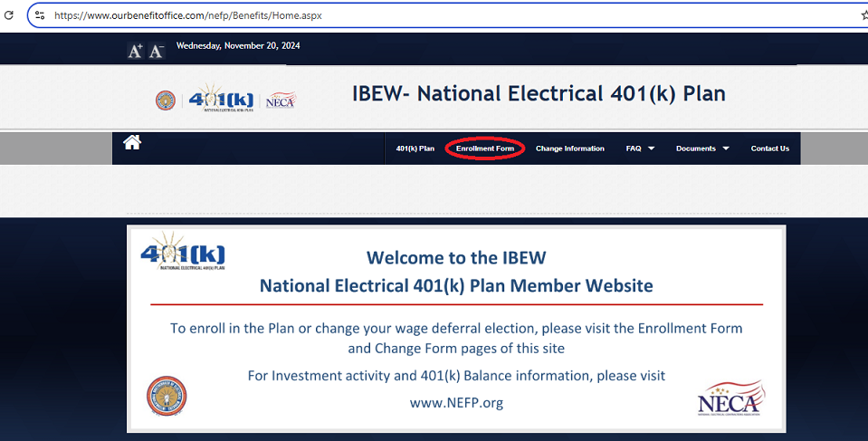
Task: Click 'National Electrical 401(k) Plan Member Website' heading
Action: [x=456, y=286]
